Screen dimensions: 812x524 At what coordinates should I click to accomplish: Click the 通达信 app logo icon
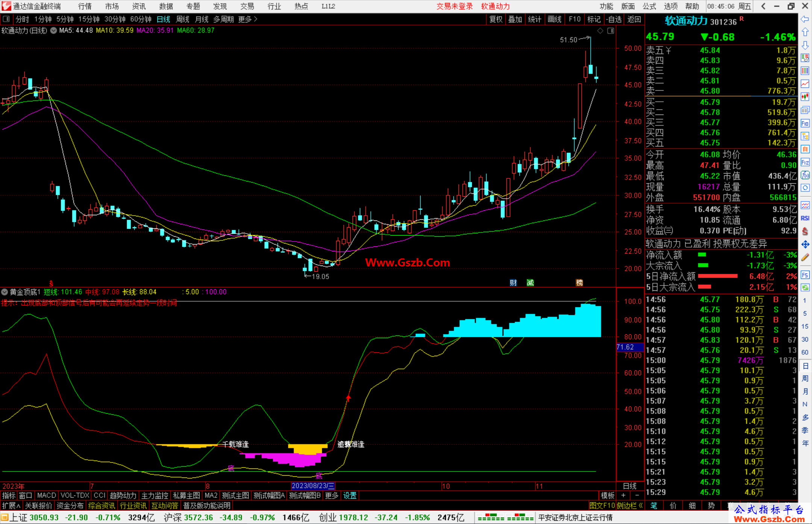coord(6,6)
